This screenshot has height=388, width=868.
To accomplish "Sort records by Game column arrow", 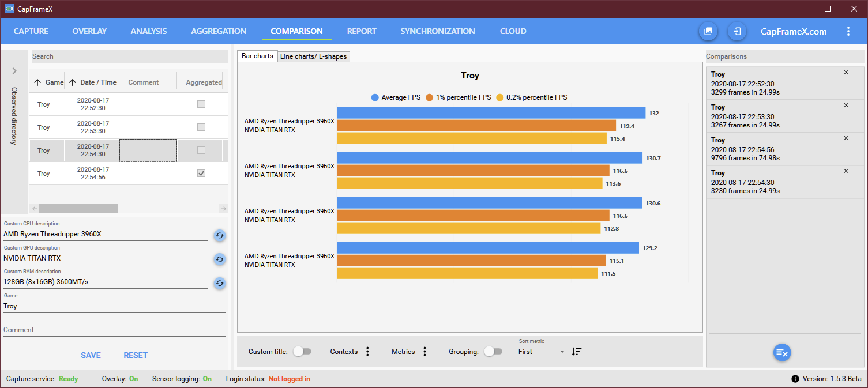I will coord(37,82).
